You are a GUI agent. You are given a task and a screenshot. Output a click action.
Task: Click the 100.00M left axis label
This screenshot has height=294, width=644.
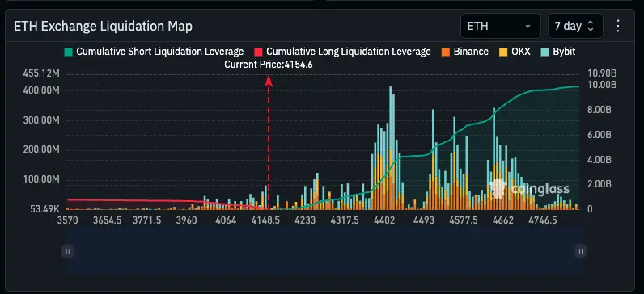point(42,179)
